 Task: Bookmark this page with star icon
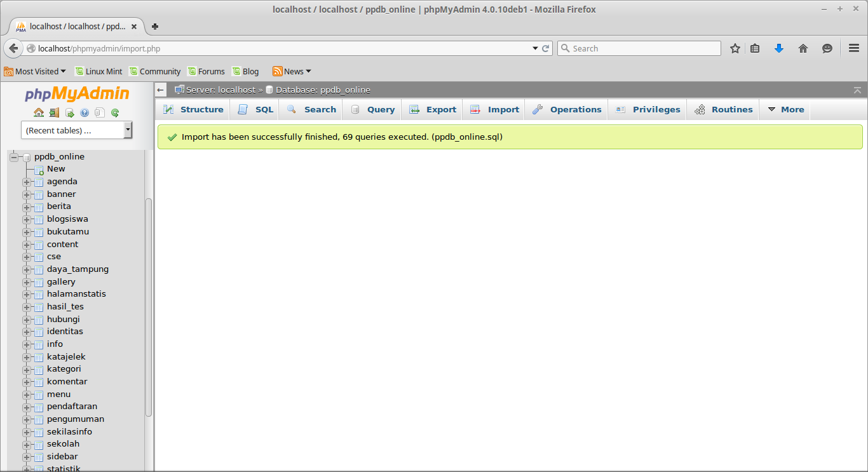[x=735, y=48]
